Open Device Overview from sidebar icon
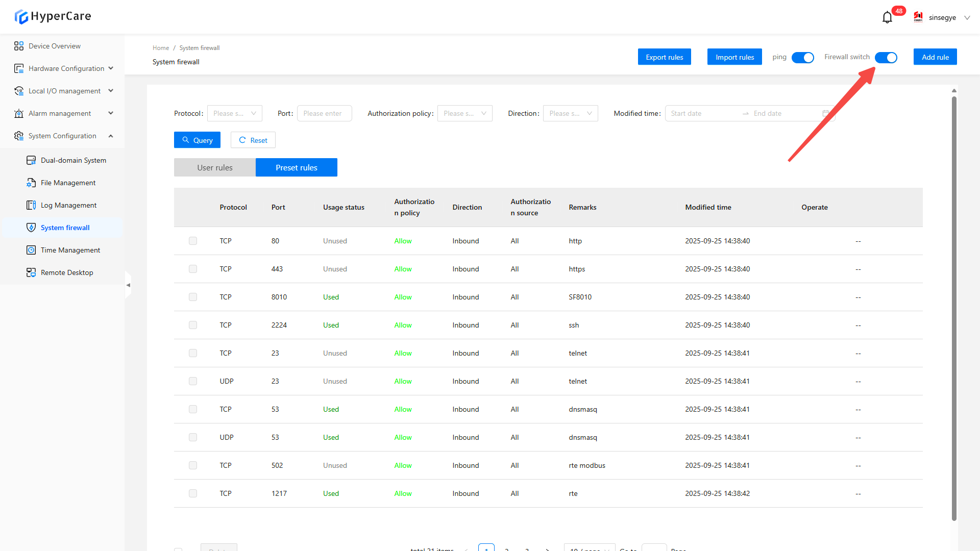980x551 pixels. [x=19, y=46]
